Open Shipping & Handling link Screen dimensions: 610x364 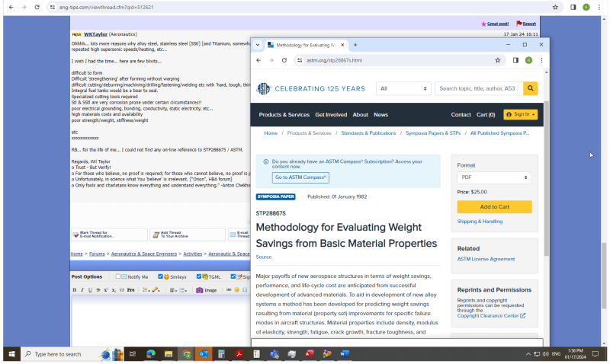coord(480,222)
